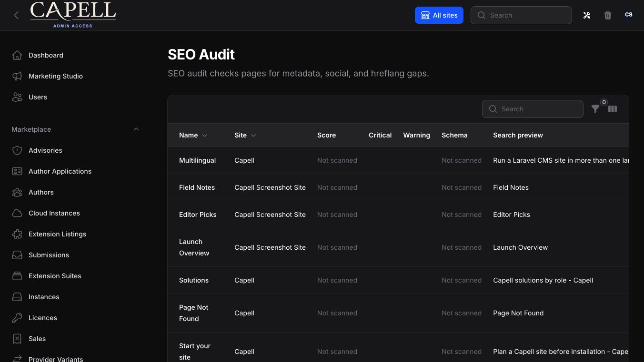The image size is (644, 362).
Task: Open the trash bin icon in header
Action: [x=608, y=15]
